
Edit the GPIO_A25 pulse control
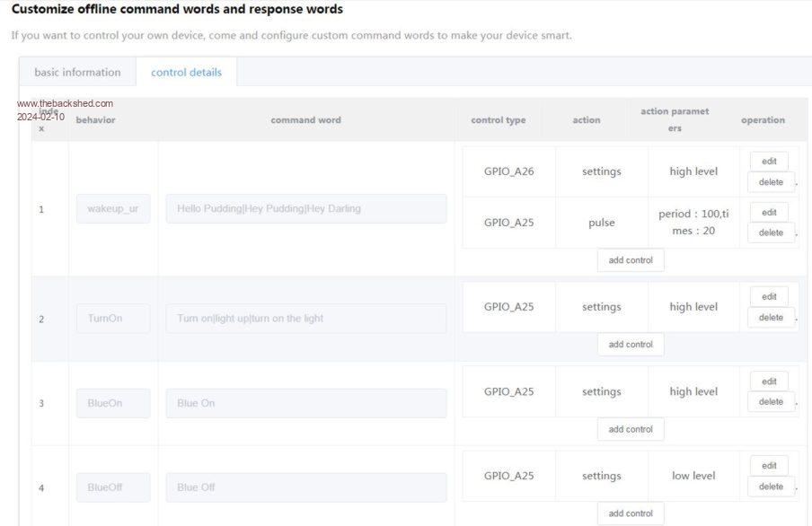coord(769,213)
